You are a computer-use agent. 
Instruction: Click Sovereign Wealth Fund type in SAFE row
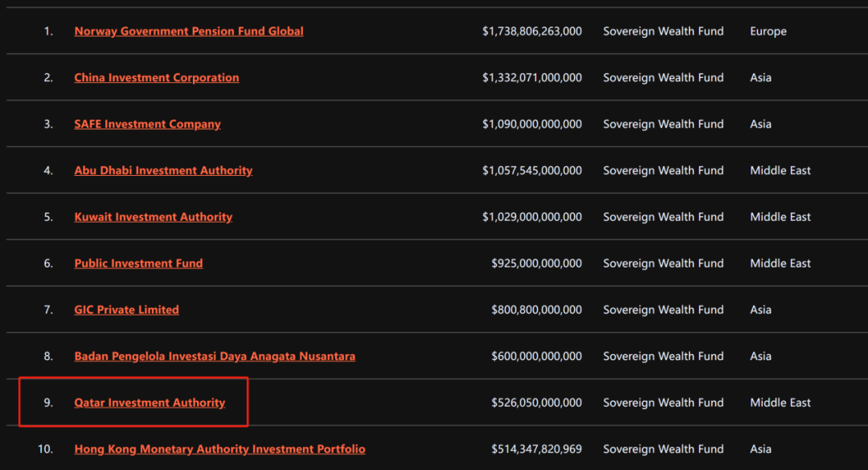(663, 125)
